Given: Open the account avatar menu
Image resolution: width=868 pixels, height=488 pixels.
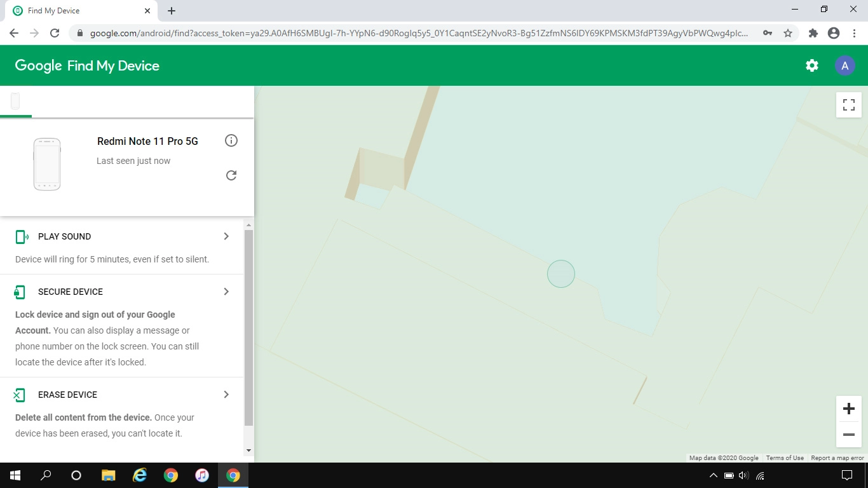Looking at the screenshot, I should 844,65.
